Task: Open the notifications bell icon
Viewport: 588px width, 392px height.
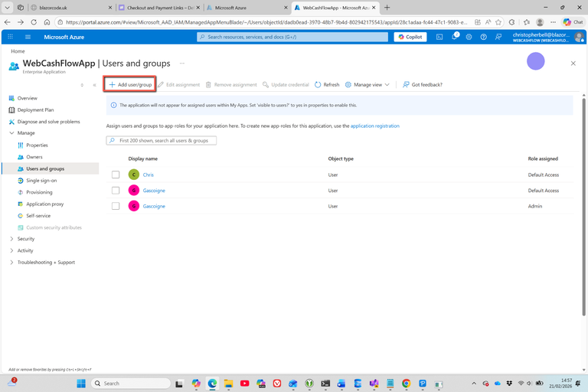Action: pos(454,37)
